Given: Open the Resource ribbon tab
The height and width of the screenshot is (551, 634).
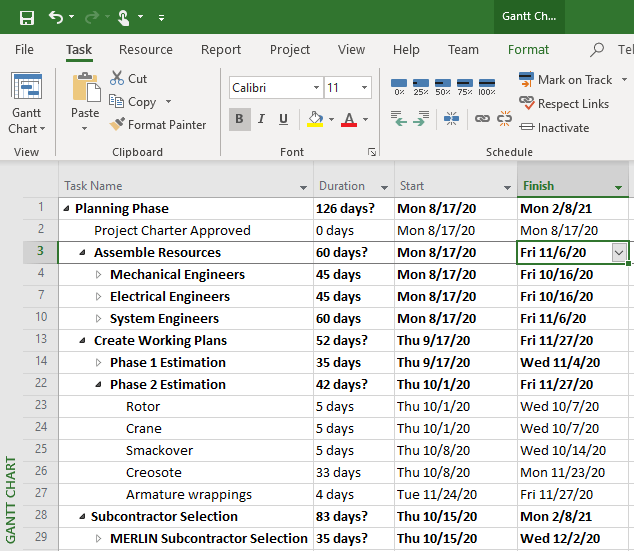Looking at the screenshot, I should point(146,50).
